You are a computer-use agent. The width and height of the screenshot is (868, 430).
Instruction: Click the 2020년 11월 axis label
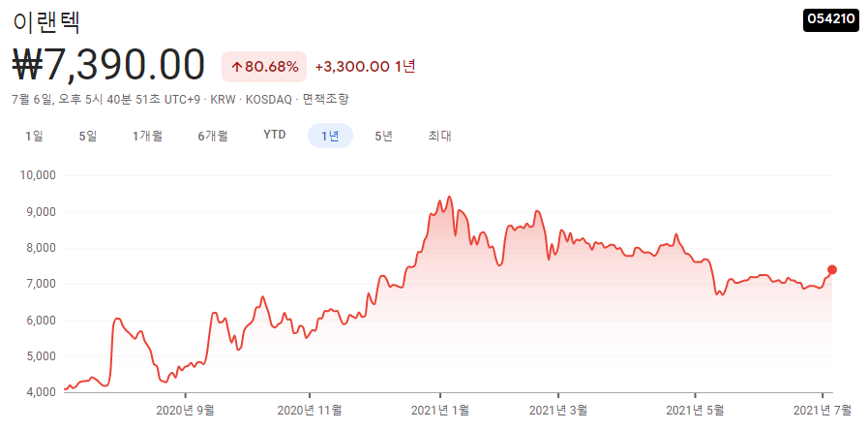pos(310,411)
